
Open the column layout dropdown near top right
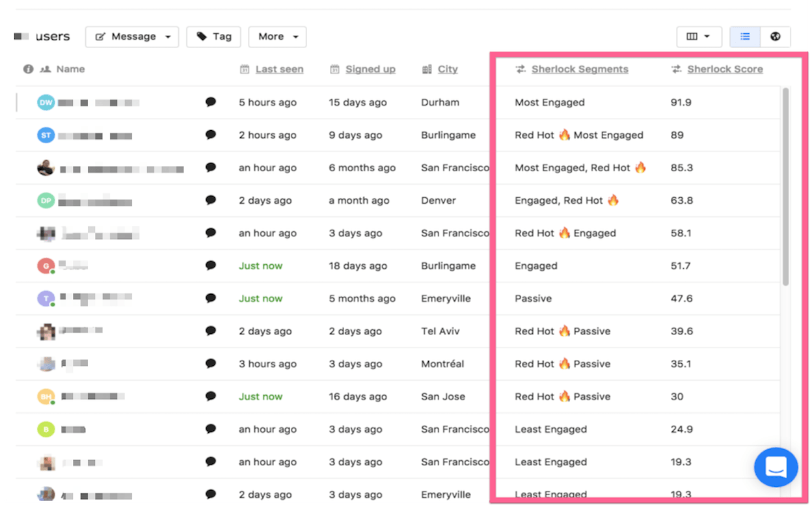(699, 37)
